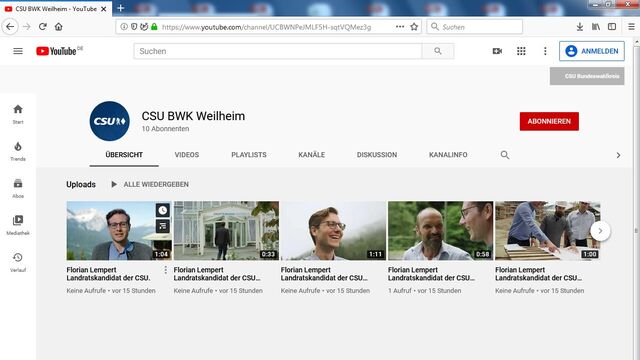Show site security lock icon info
The width and height of the screenshot is (640, 360).
click(154, 27)
